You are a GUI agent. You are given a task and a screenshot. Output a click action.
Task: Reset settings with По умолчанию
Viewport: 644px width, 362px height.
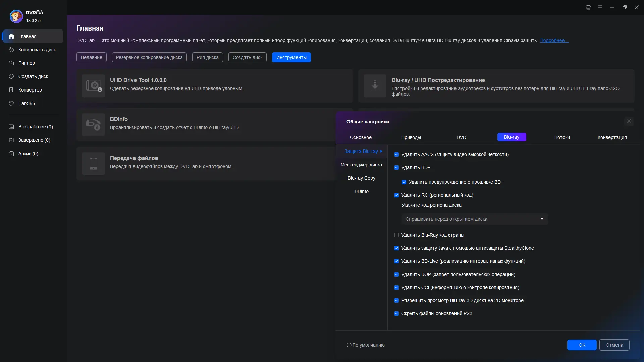pyautogui.click(x=366, y=345)
